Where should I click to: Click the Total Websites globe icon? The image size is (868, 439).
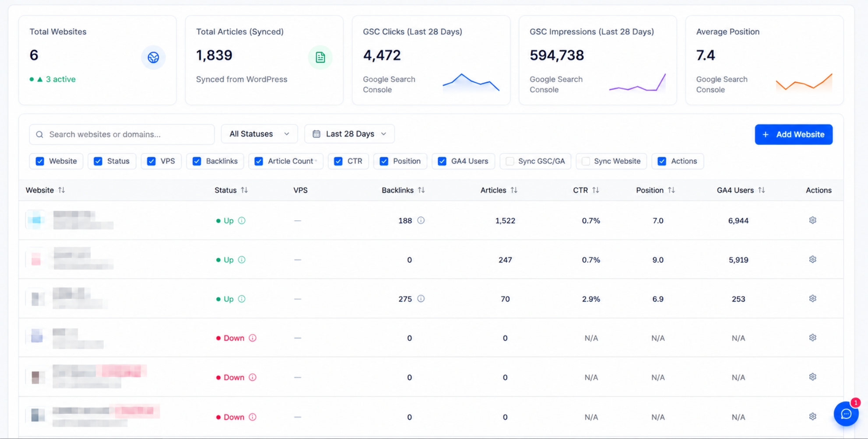[153, 57]
